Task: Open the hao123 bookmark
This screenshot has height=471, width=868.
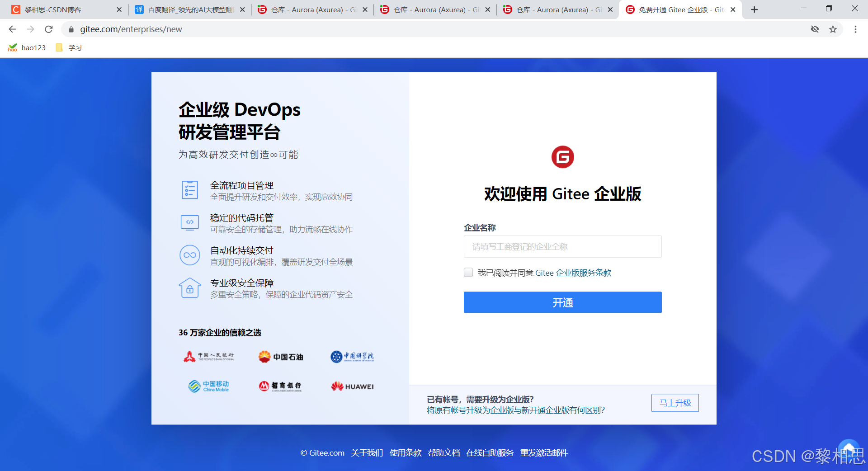Action: click(27, 47)
